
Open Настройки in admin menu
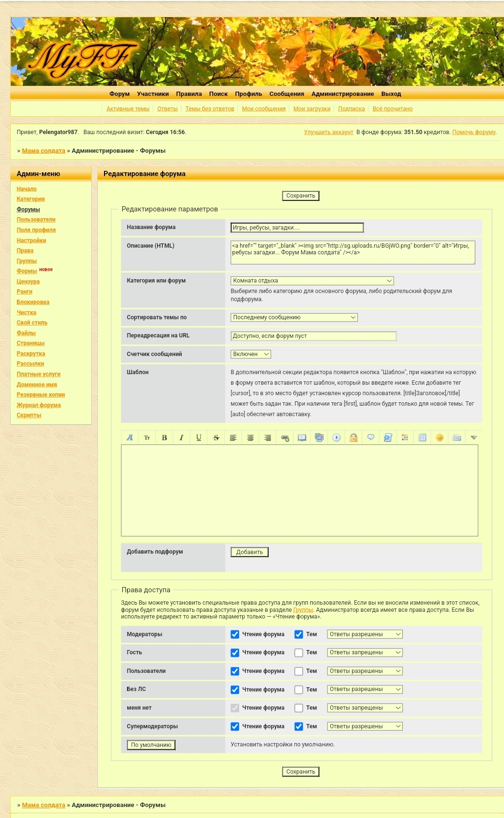(31, 241)
